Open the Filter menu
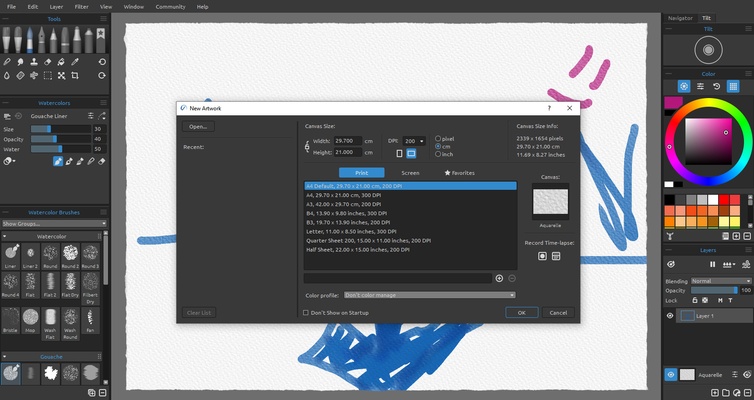754x400 pixels. coord(81,7)
